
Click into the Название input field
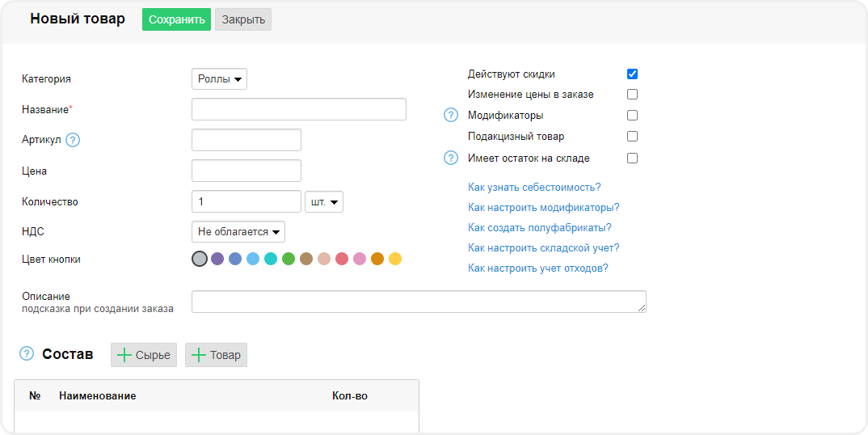(298, 109)
